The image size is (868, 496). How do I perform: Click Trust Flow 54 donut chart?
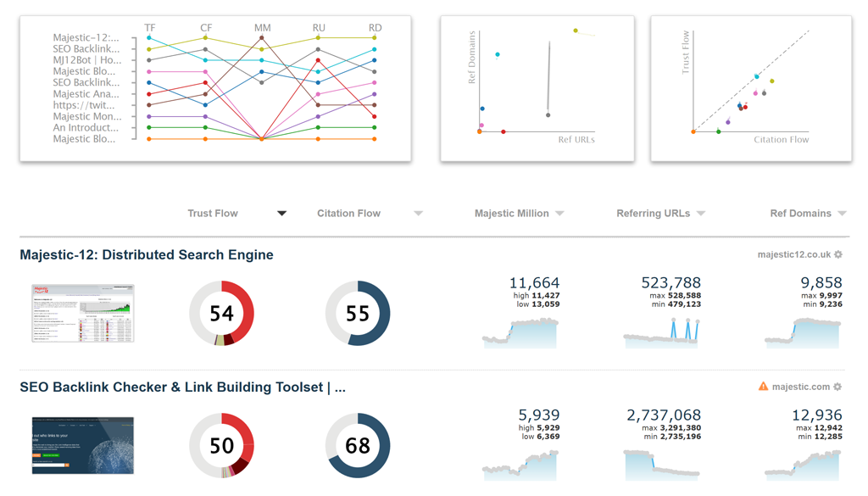point(221,314)
